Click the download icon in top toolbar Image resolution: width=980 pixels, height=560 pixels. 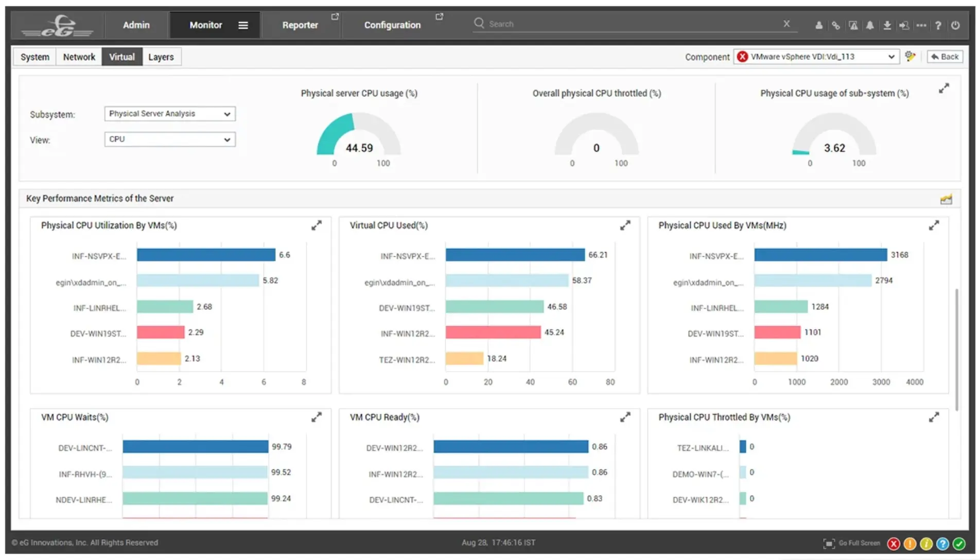[x=887, y=25]
